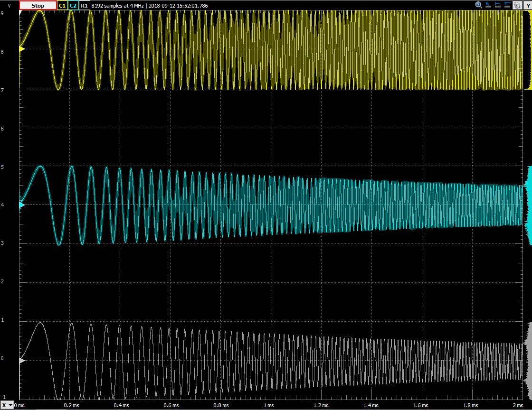Toggle channel C2 cyan indicator
The image size is (532, 410).
[73, 6]
